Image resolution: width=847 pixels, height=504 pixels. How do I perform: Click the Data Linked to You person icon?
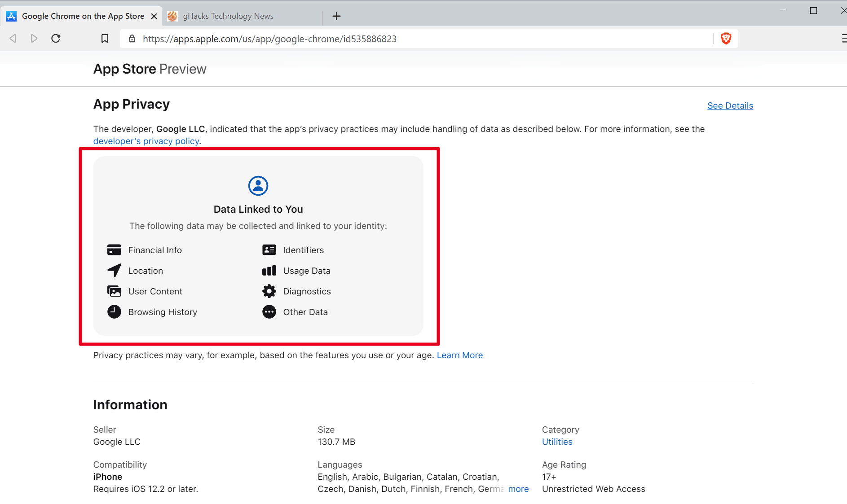point(258,185)
